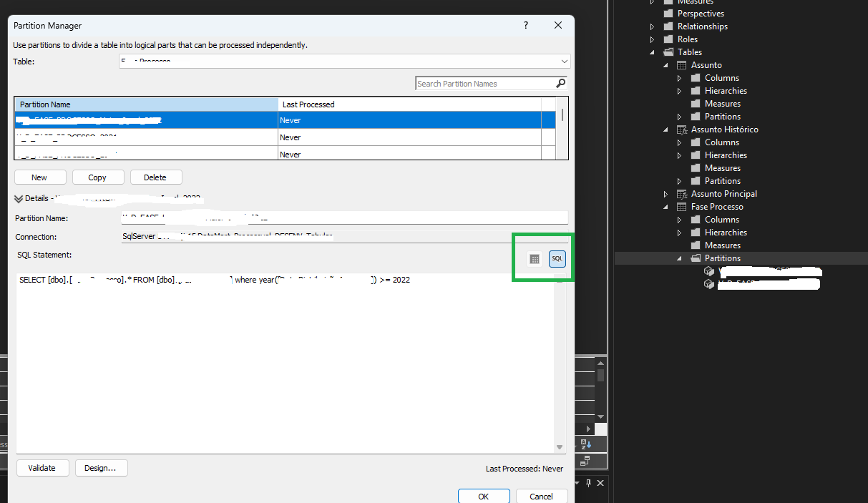Click the New partition button

40,177
